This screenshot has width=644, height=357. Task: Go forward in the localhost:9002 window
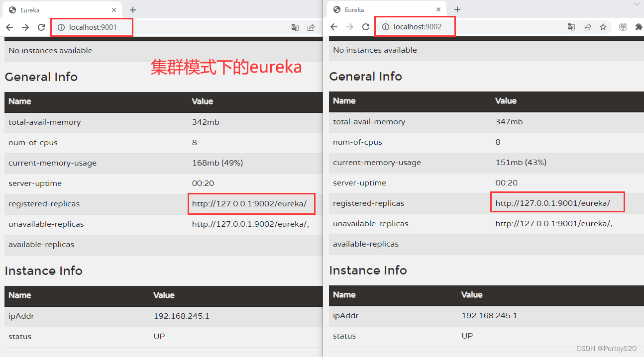(350, 27)
